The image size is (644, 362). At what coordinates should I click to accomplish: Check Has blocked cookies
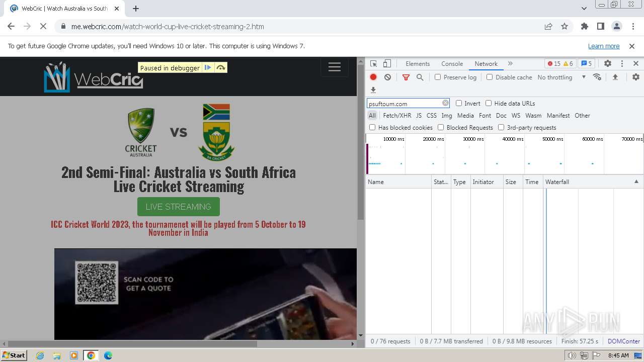coord(372,127)
